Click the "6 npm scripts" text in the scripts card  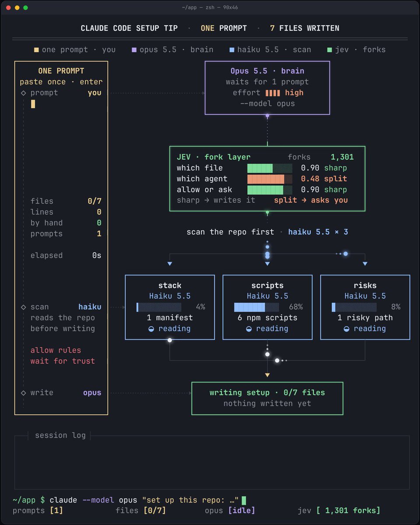point(267,318)
